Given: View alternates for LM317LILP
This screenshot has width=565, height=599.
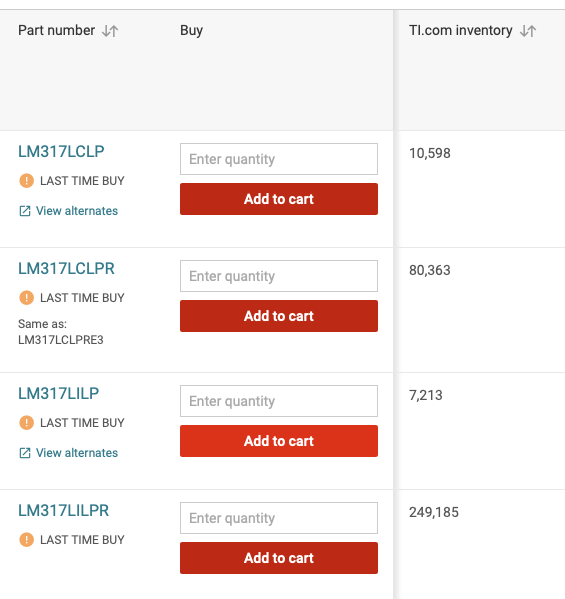Looking at the screenshot, I should click(77, 453).
